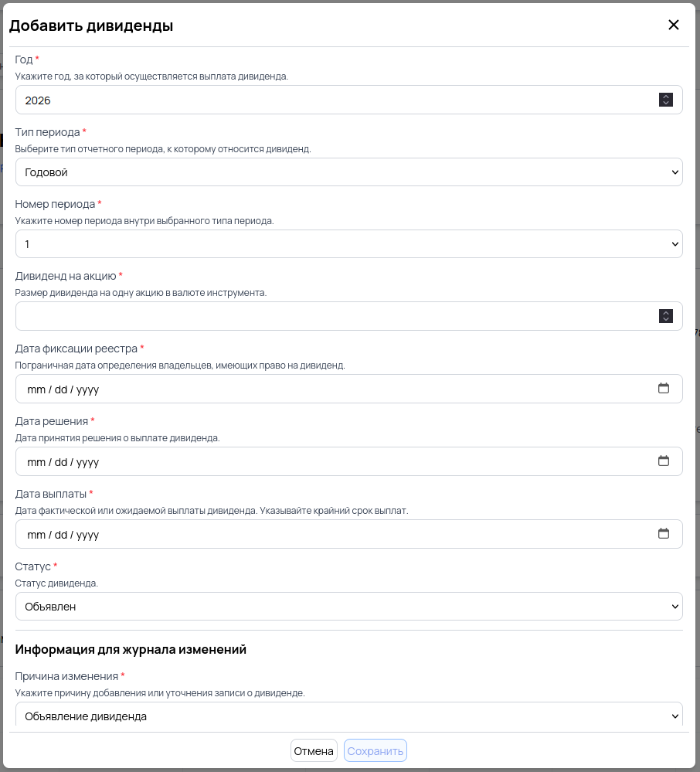Open calendar icon for Дата решения
This screenshot has height=772, width=700.
pyautogui.click(x=663, y=461)
